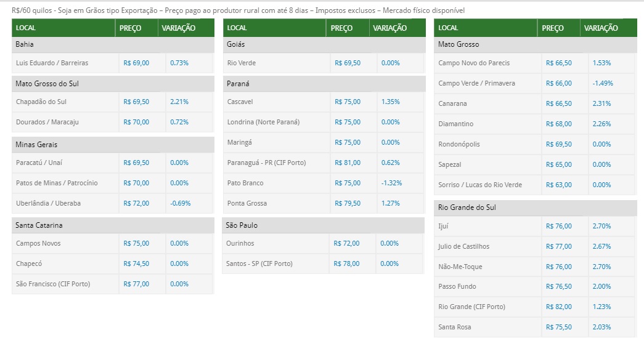644x338 pixels.
Task: Open the Não-Me-Toque location entry
Action: (x=460, y=267)
